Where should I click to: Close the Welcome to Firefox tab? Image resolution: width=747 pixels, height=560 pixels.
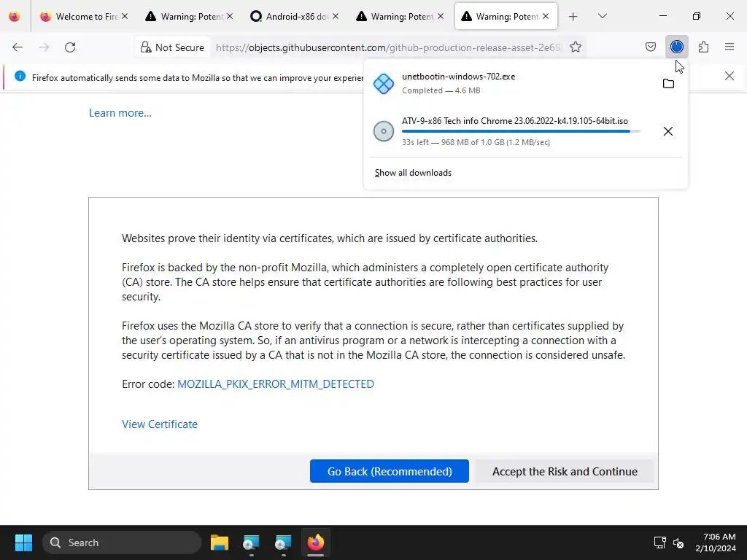pos(124,16)
